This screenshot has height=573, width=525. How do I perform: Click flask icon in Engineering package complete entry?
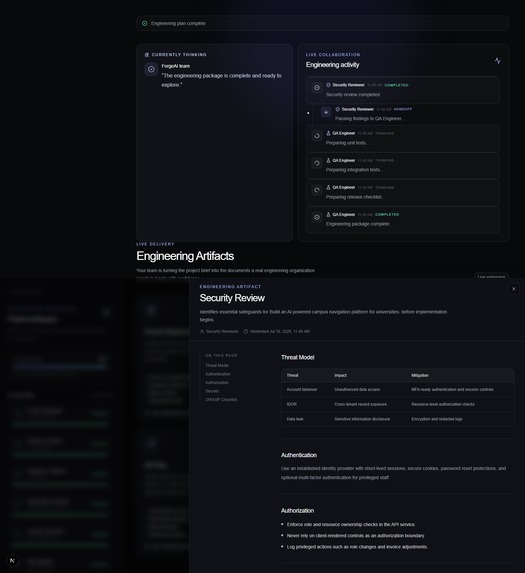(328, 214)
